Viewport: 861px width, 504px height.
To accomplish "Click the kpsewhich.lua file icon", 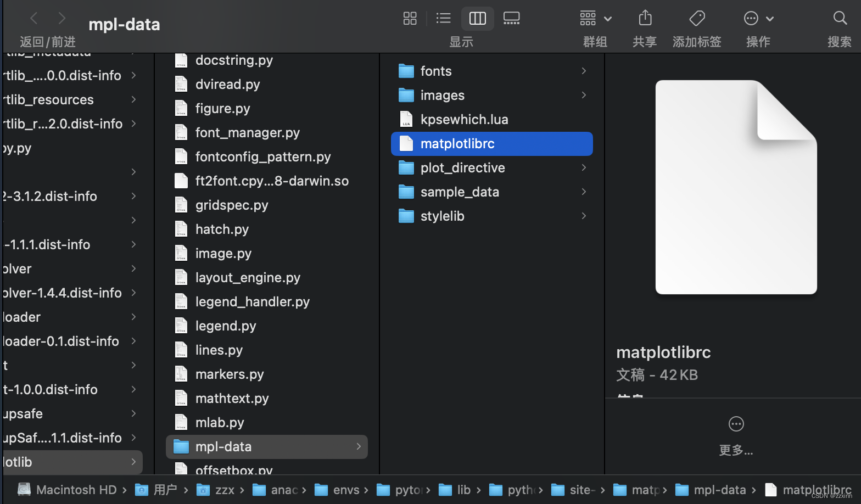I will pos(406,119).
